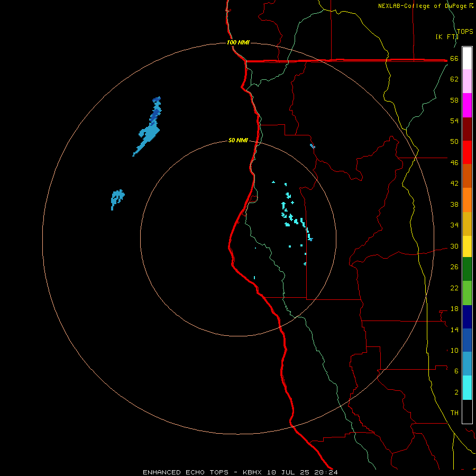476x476 pixels.
Task: Click the '66' legend value
Action: [454, 59]
